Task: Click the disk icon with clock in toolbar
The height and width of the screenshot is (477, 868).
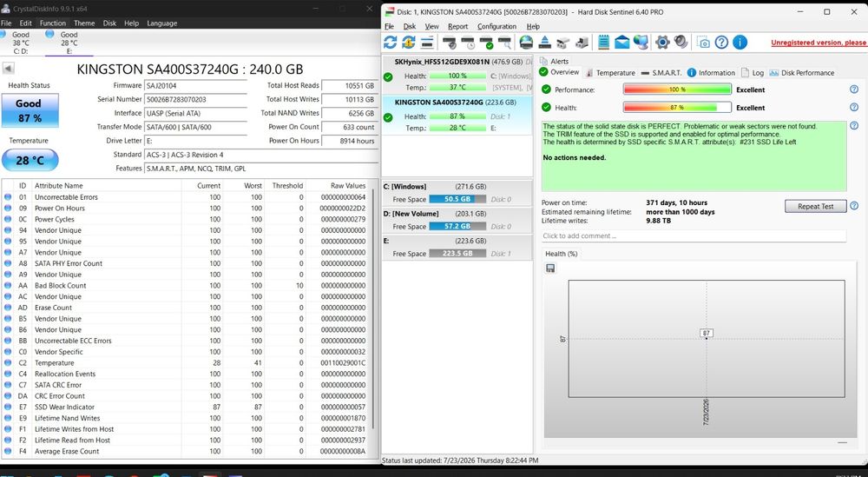Action: [x=468, y=42]
